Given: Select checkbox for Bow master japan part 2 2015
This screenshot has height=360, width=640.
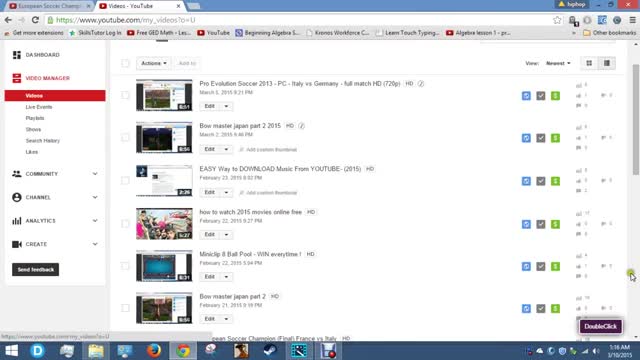Looking at the screenshot, I should pos(125,138).
